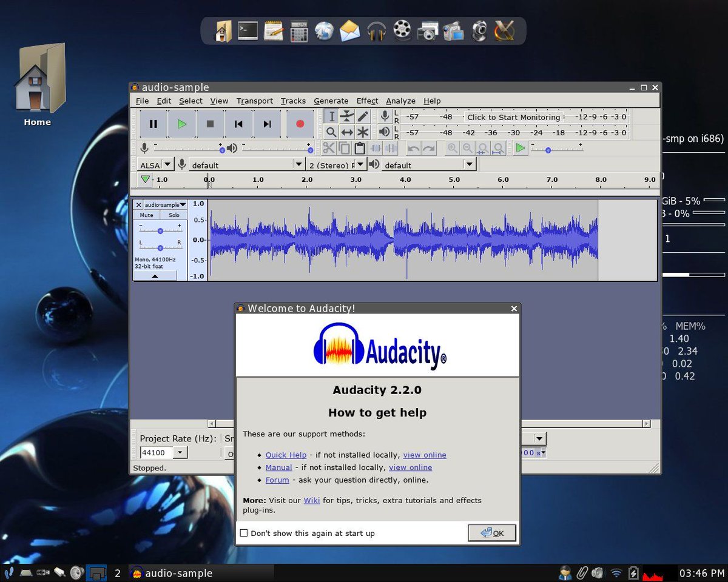The width and height of the screenshot is (728, 582).
Task: Click the Manual link
Action: (x=278, y=467)
